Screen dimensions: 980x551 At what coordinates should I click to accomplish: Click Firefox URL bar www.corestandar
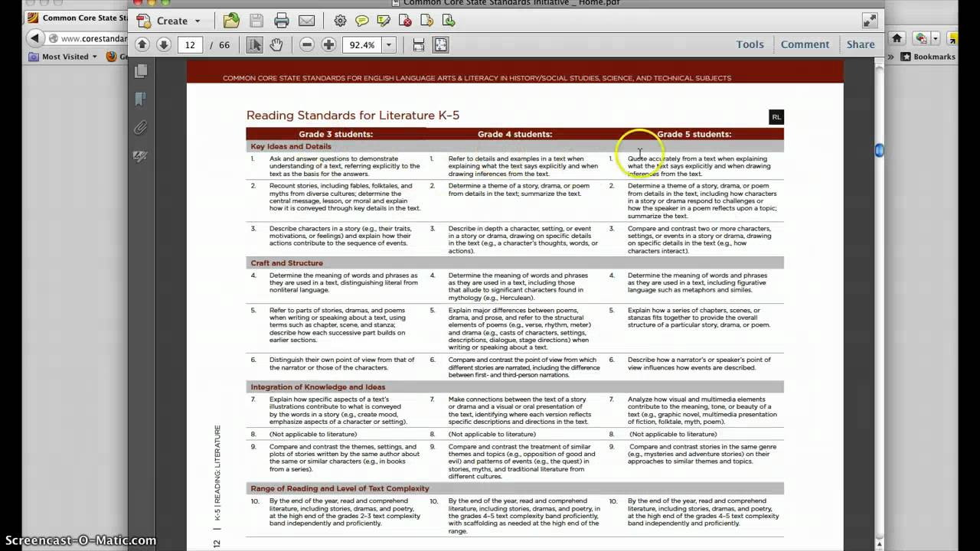[x=88, y=38]
